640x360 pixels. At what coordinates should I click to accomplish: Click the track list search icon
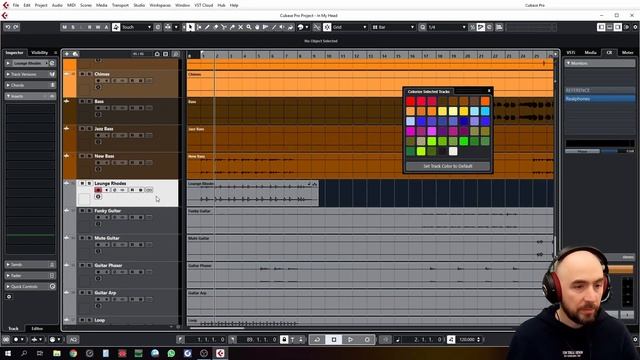coord(176,54)
